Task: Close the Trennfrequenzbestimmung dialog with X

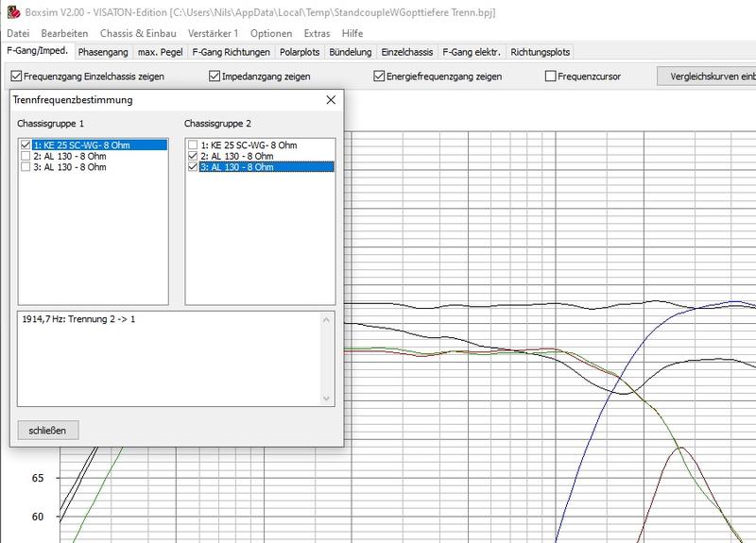Action: click(330, 99)
